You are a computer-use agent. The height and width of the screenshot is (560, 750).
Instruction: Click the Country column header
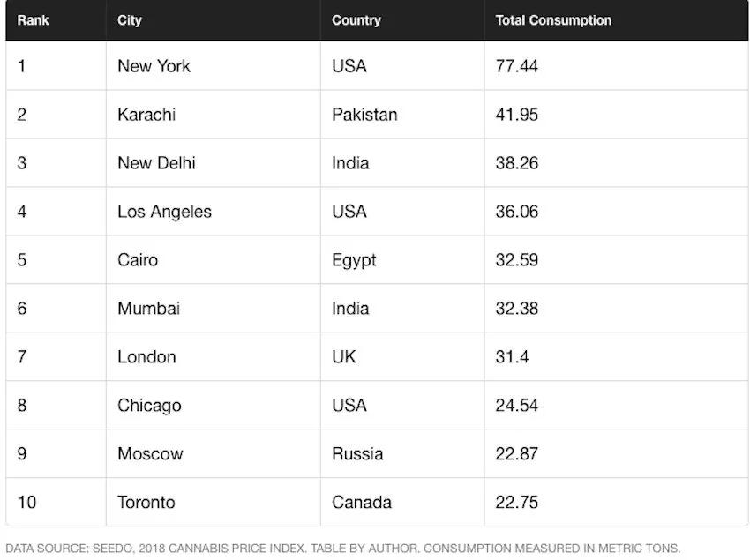(356, 20)
